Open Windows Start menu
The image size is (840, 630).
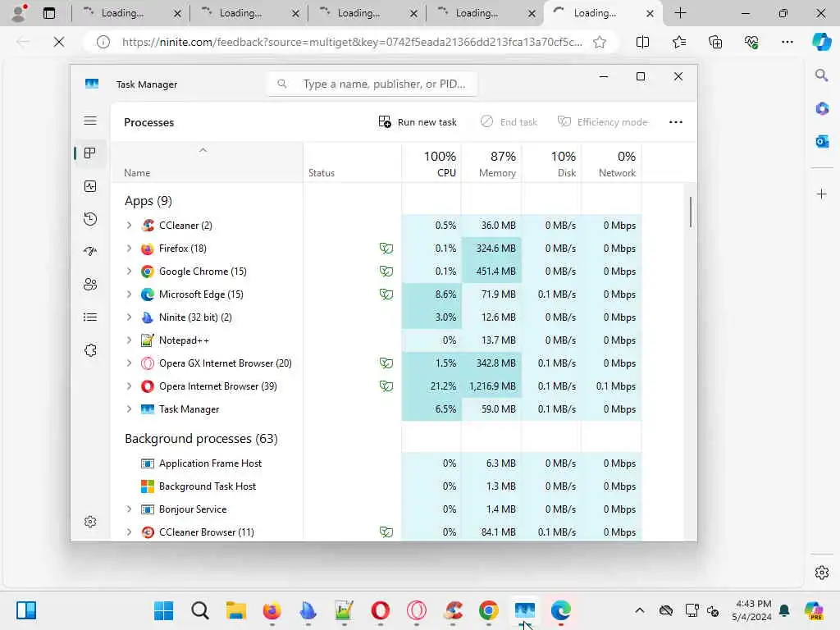163,610
